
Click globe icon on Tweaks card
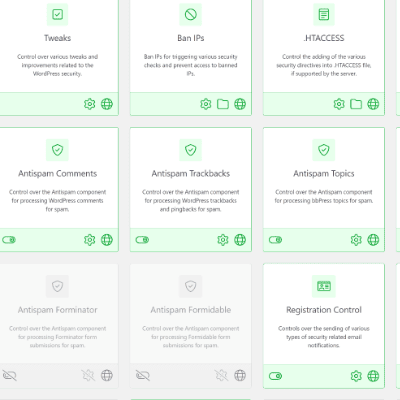107,104
